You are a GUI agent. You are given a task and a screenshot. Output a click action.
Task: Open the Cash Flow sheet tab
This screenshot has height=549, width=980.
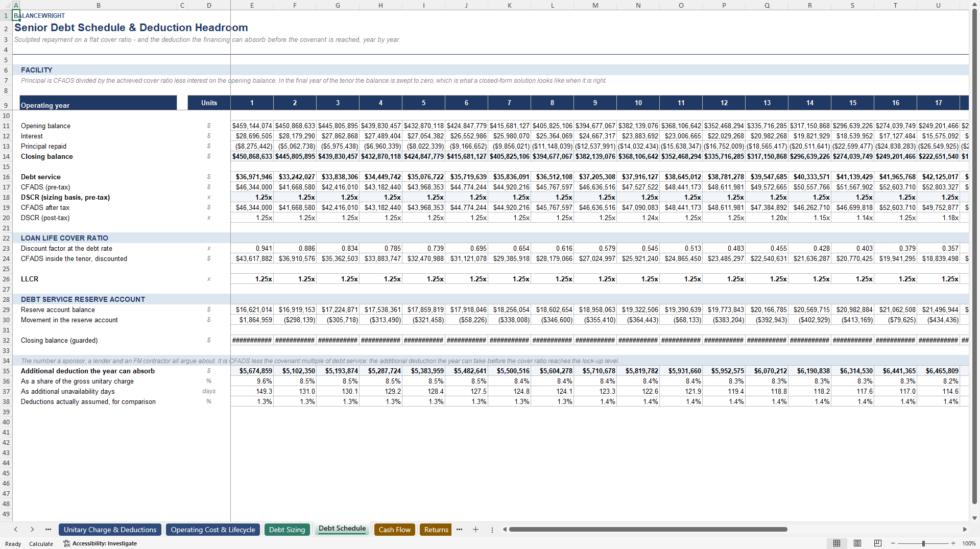[x=394, y=530]
